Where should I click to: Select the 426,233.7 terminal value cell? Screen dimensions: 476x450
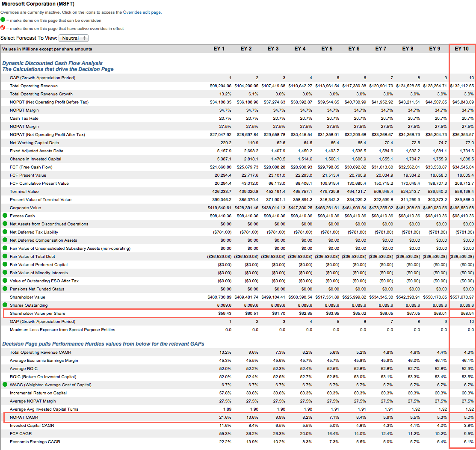[x=222, y=192]
